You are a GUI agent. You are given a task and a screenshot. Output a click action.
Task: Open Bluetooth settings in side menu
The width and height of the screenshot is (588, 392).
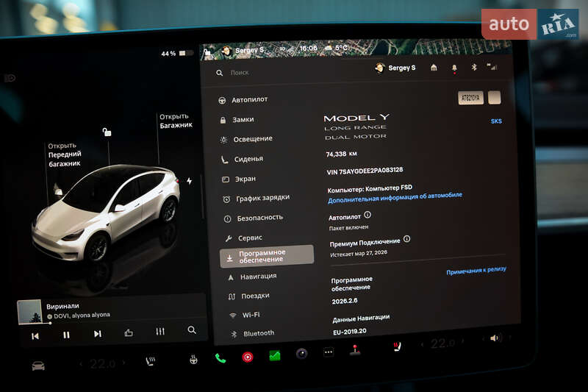coord(253,333)
